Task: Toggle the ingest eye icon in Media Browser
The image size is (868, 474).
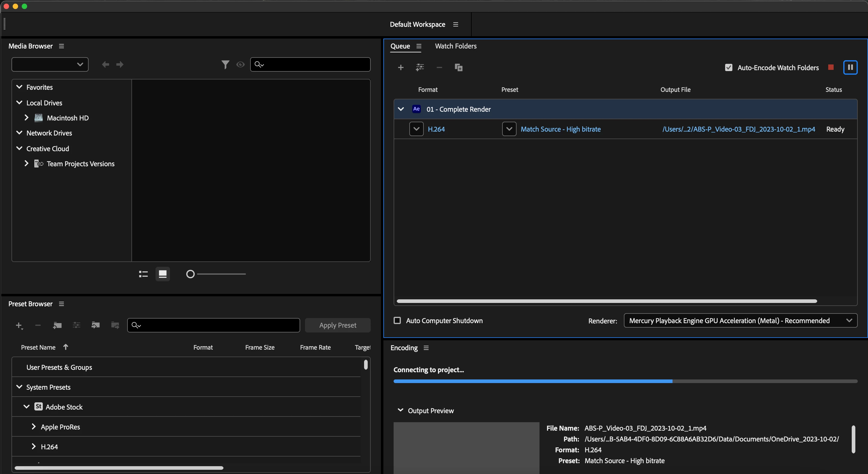Action: 240,64
